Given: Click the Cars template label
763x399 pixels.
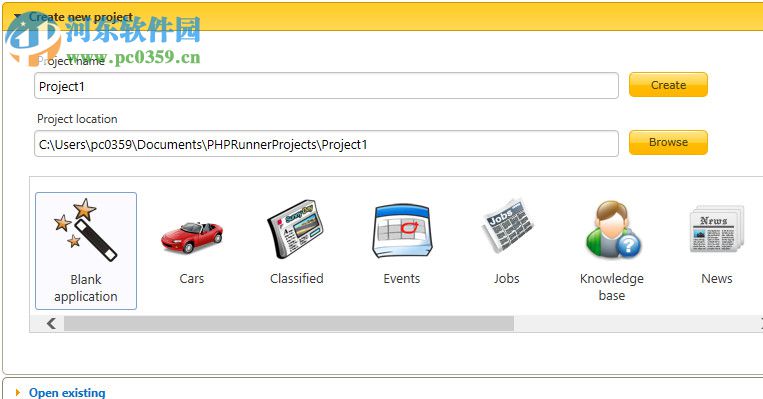Looking at the screenshot, I should (x=192, y=279).
